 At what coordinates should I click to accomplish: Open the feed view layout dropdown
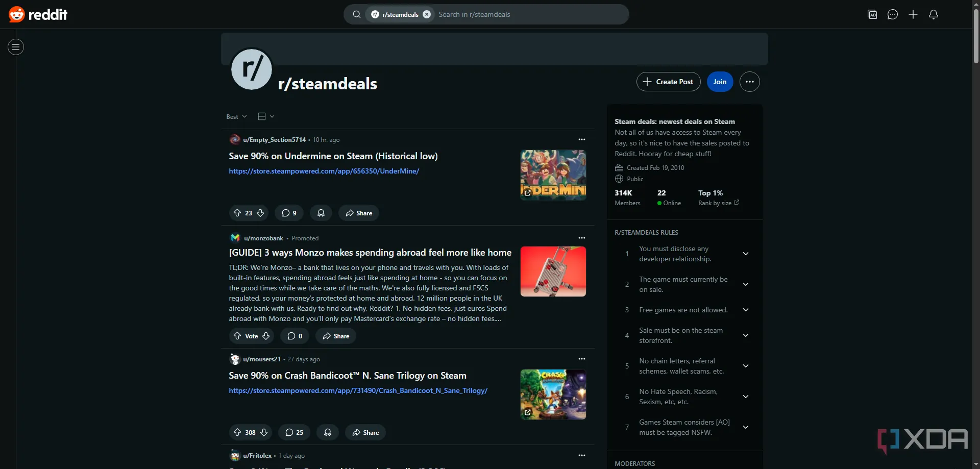(x=266, y=117)
